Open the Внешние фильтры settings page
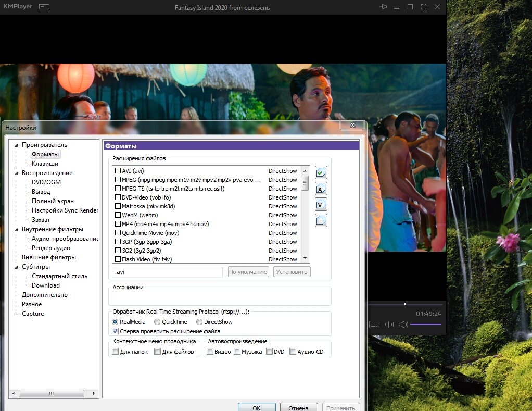 pyautogui.click(x=49, y=257)
